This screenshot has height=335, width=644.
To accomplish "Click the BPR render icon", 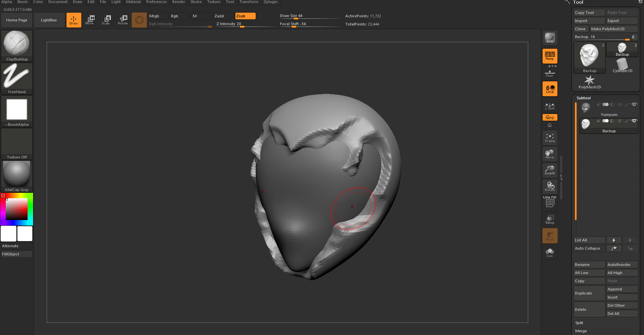I will click(x=550, y=38).
